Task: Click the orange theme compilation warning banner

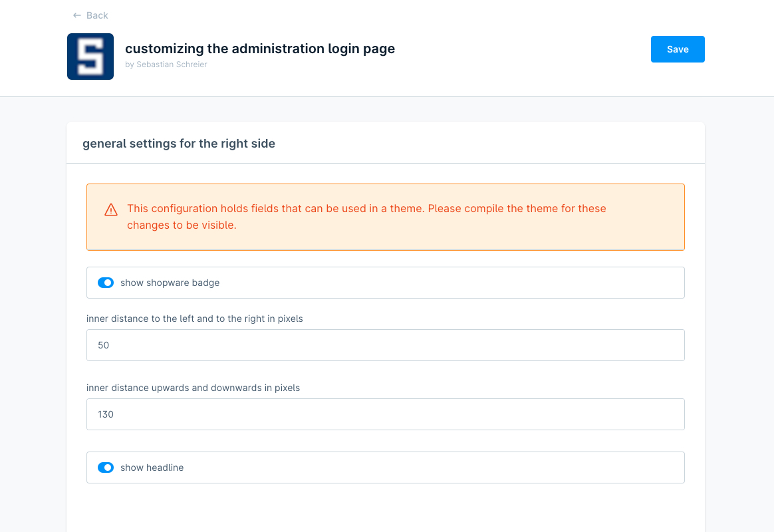Action: pyautogui.click(x=386, y=217)
